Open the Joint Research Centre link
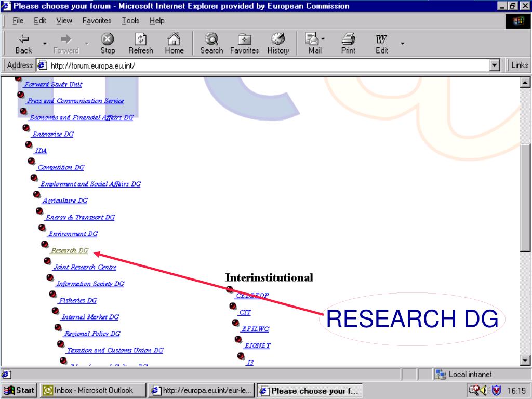The height and width of the screenshot is (399, 532). [85, 268]
